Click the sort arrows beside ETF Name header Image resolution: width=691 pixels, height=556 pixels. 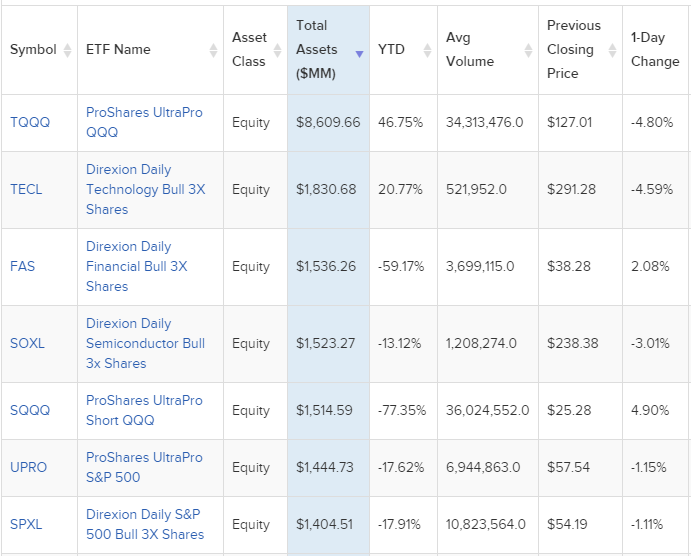tap(213, 50)
